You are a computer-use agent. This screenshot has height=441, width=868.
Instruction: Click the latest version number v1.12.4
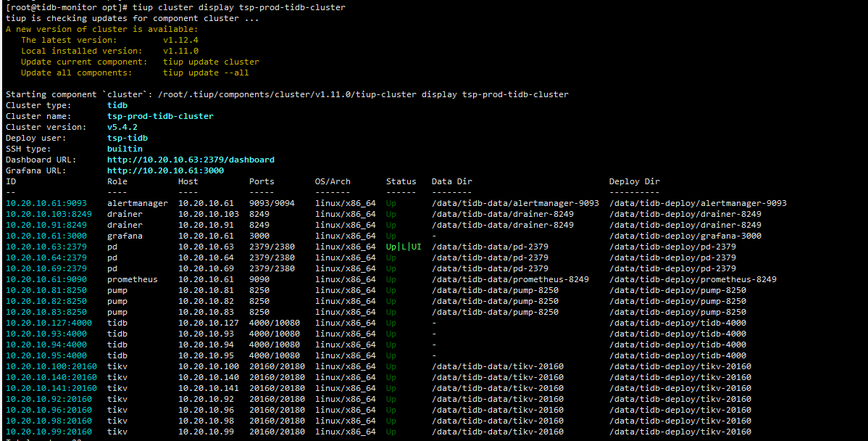pos(180,40)
